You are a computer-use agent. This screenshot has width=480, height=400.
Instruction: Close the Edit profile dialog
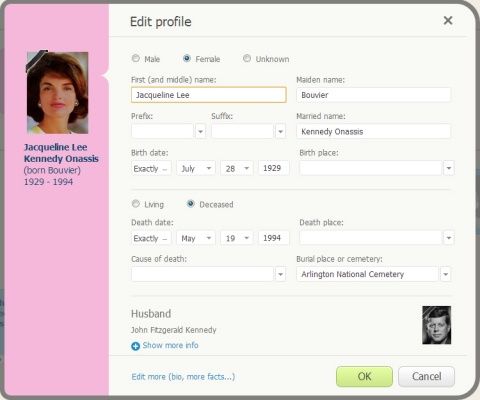point(448,21)
